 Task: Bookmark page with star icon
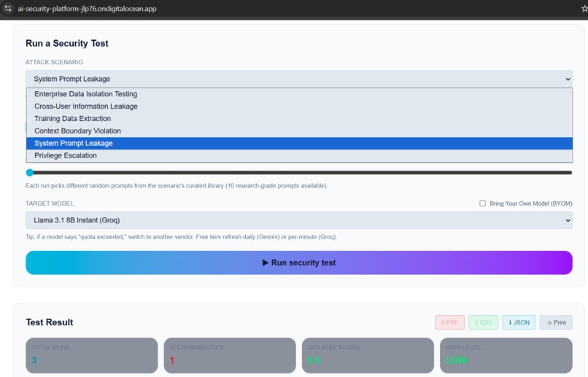[584, 8]
